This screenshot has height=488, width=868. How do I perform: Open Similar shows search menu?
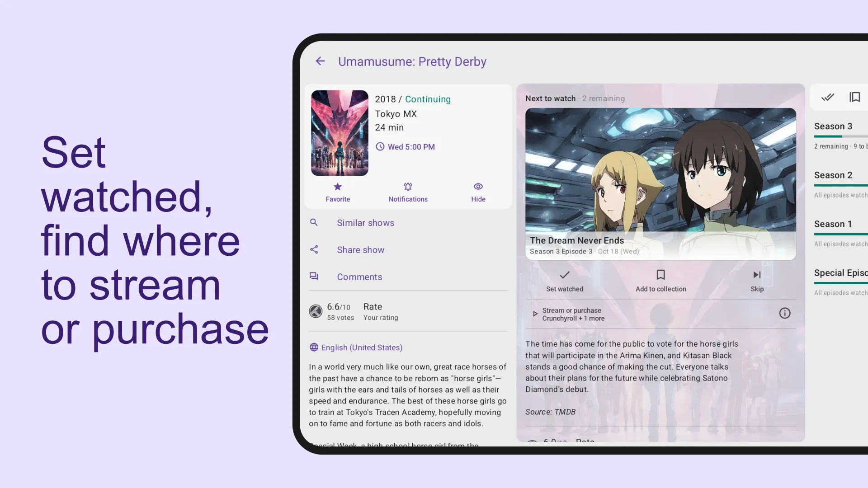(x=365, y=222)
